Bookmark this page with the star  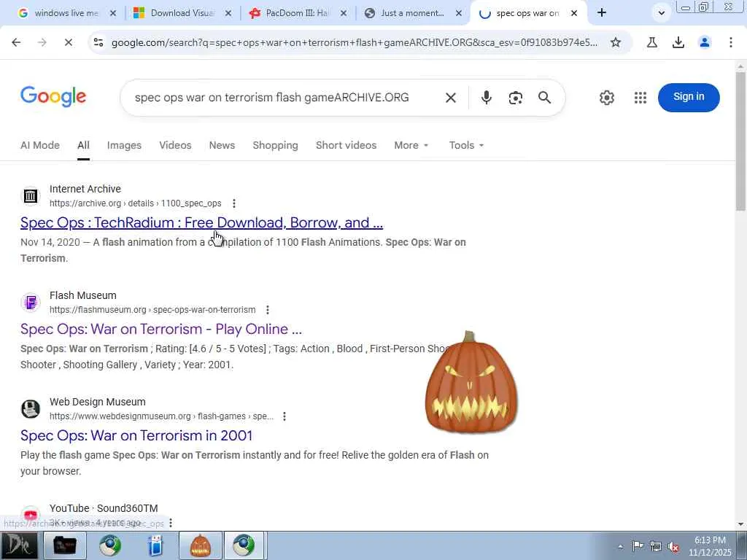616,42
